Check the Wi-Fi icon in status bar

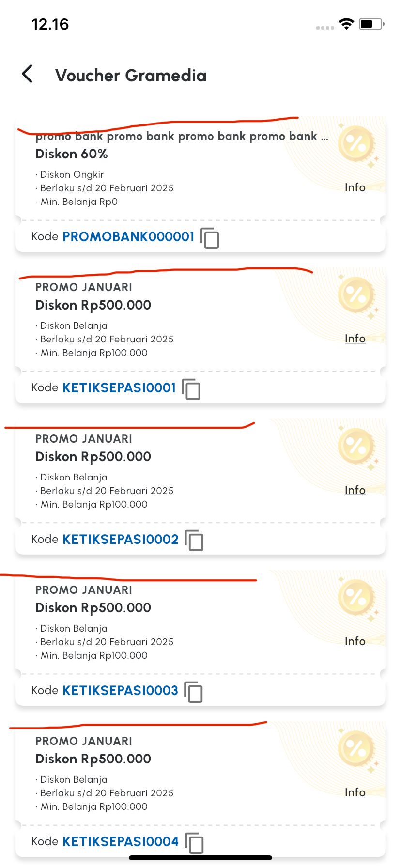coord(346,24)
